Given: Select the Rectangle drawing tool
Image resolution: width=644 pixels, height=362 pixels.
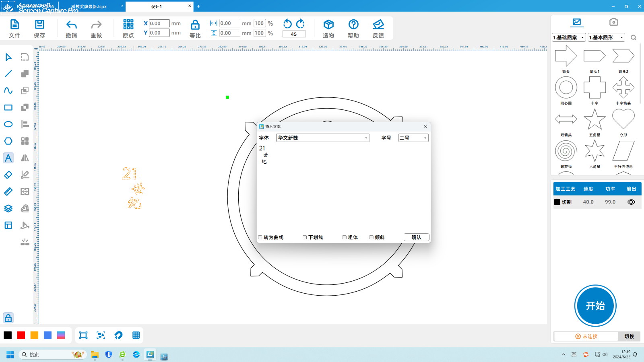Looking at the screenshot, I should (8, 107).
